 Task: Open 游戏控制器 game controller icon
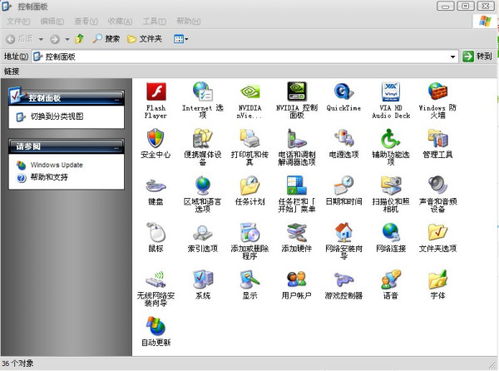pyautogui.click(x=344, y=280)
